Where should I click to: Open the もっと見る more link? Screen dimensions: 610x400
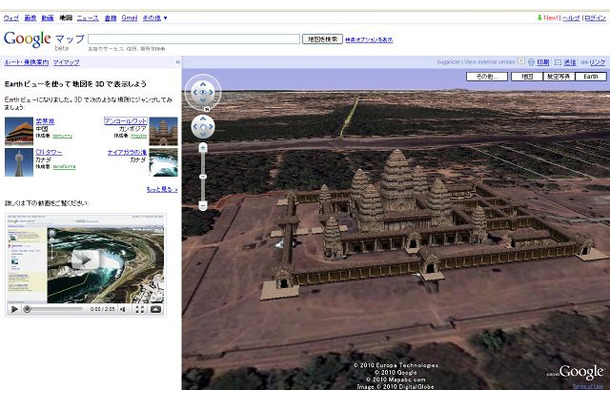pos(162,189)
